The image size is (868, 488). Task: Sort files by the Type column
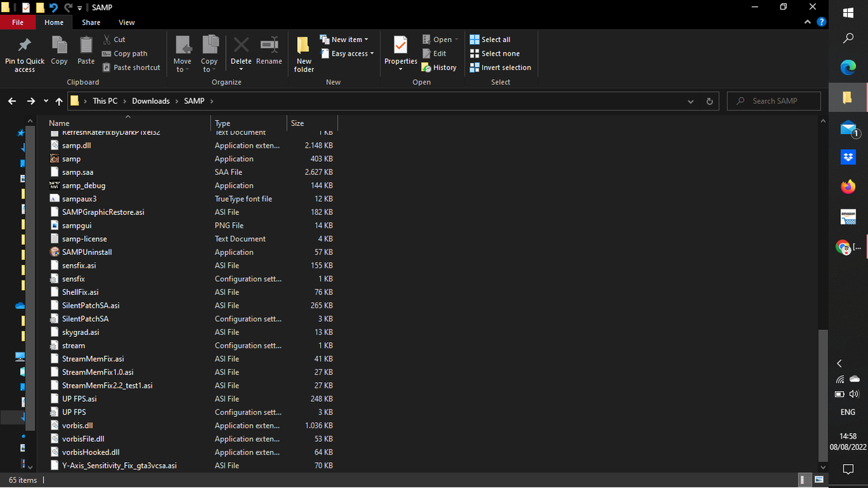[x=249, y=123]
